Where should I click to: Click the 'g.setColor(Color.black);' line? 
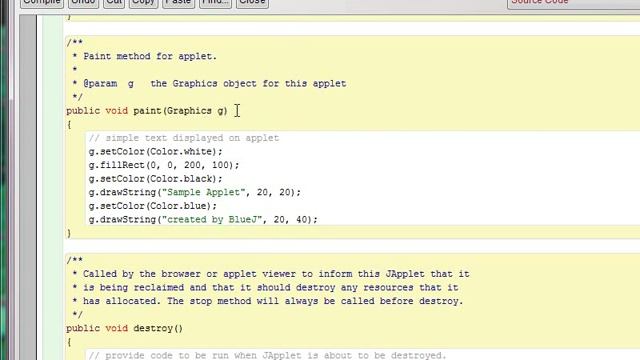156,179
